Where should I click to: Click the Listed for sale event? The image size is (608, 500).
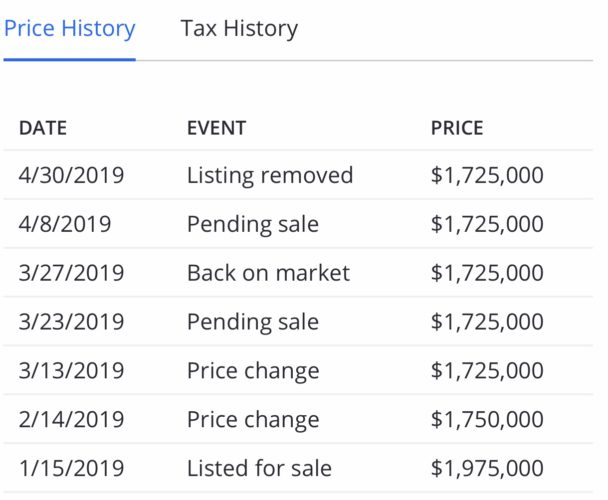tap(259, 469)
